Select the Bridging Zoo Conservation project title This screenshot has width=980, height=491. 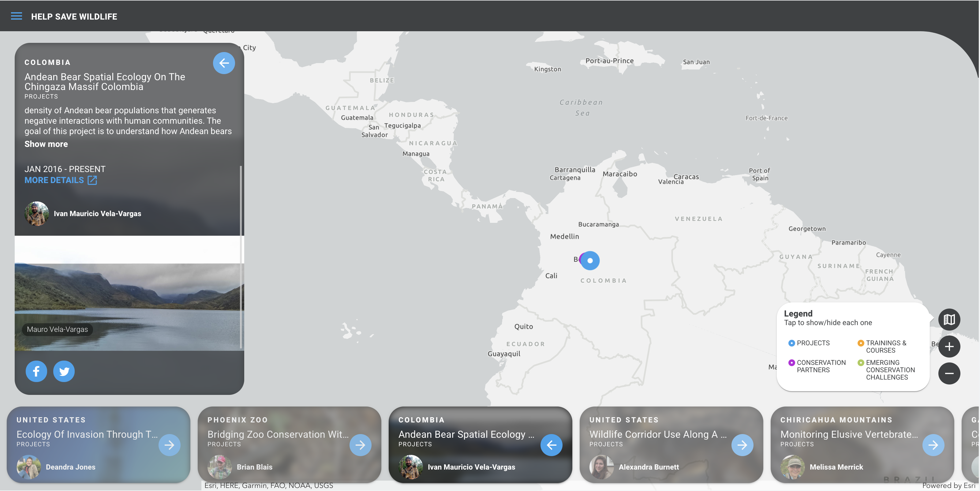pyautogui.click(x=278, y=434)
